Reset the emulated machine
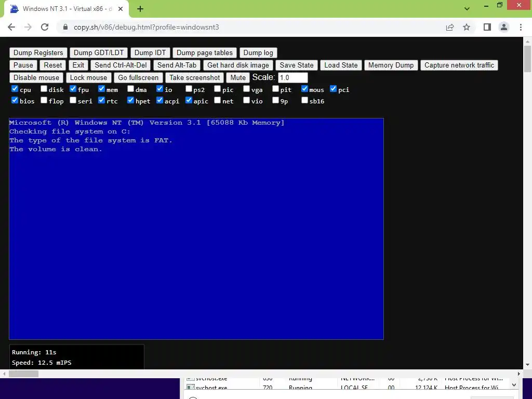The image size is (532, 399). pos(53,65)
